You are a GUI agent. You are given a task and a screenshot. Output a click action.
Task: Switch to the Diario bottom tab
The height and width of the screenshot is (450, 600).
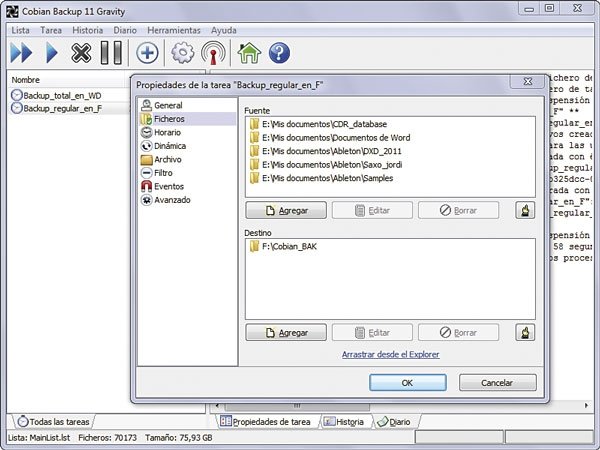(x=394, y=422)
